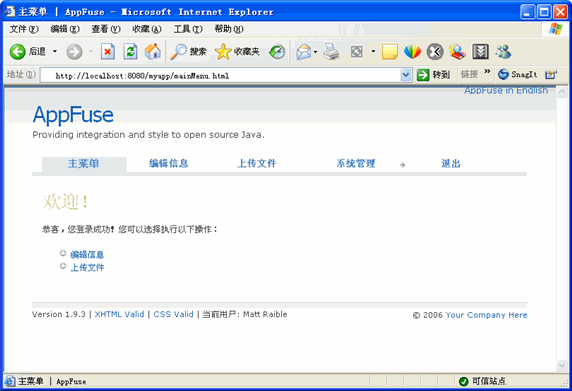
Task: Click the Windows flag logo icon
Action: [x=556, y=29]
